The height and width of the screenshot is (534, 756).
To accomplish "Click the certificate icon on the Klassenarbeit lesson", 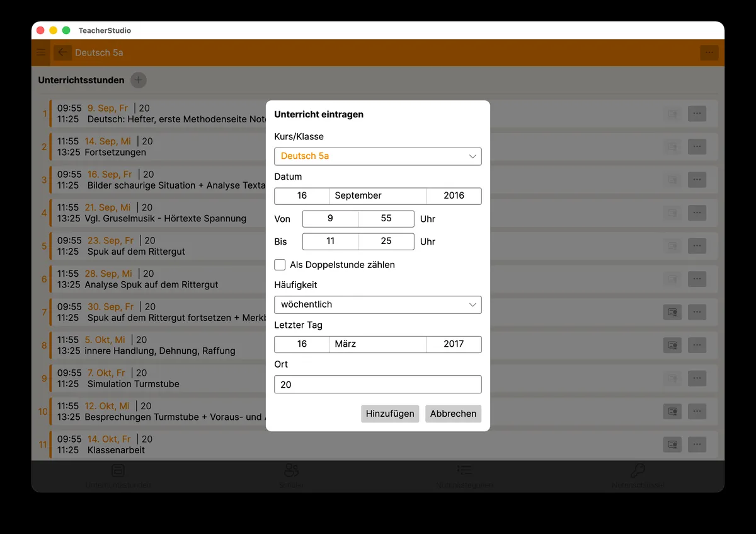I will click(672, 444).
